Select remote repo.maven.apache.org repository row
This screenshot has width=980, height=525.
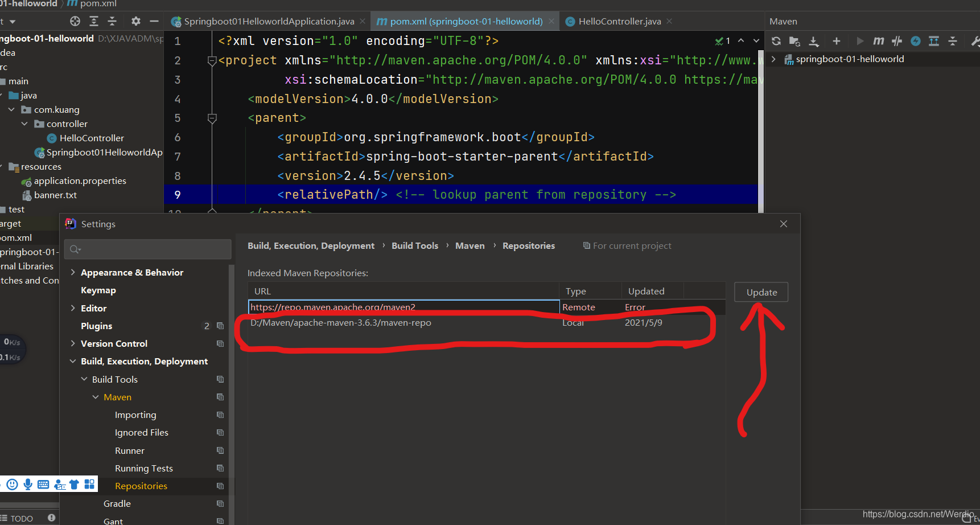(487, 307)
